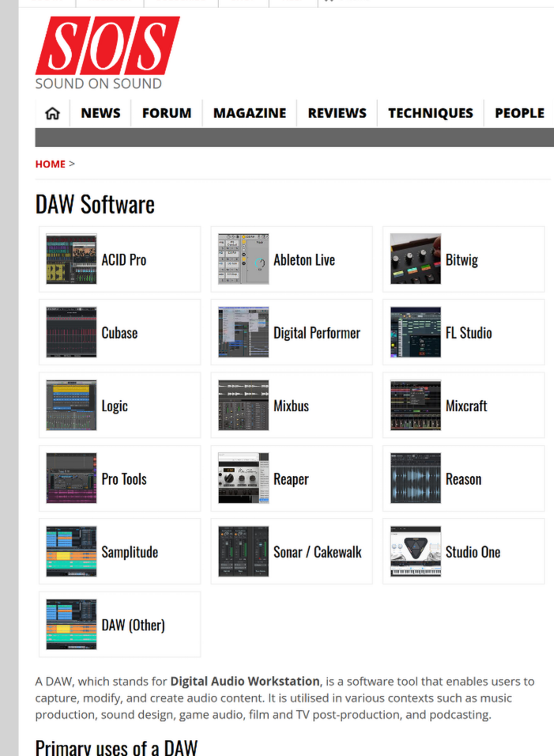Open the NEWS menu item
Image resolution: width=554 pixels, height=756 pixels.
coord(100,113)
